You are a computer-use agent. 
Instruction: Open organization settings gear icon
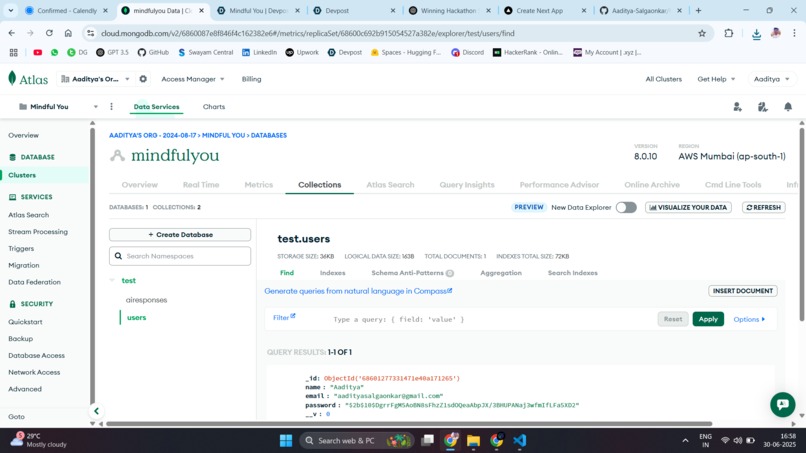(x=143, y=79)
